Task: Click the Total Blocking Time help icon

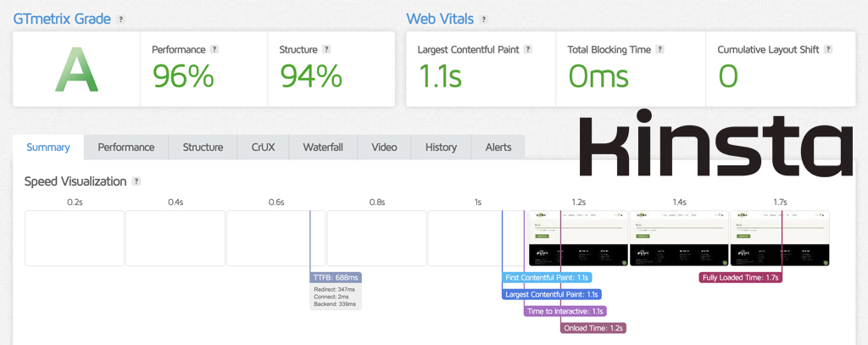Action: click(x=659, y=49)
